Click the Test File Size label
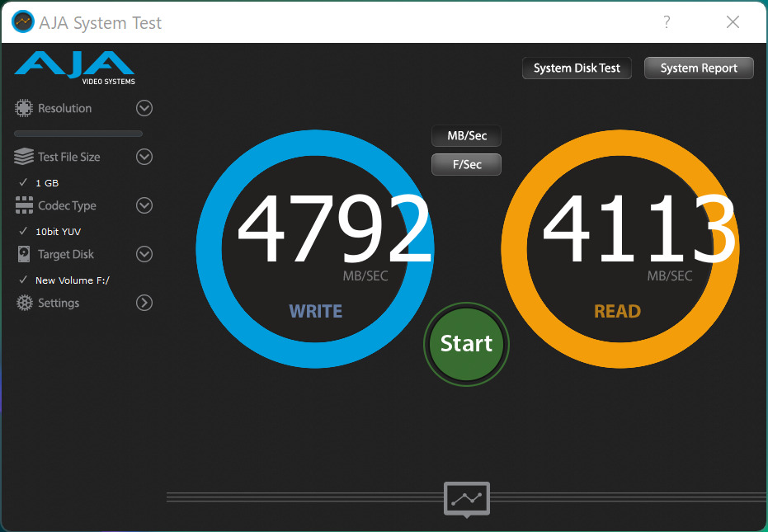The image size is (768, 532). (x=69, y=157)
